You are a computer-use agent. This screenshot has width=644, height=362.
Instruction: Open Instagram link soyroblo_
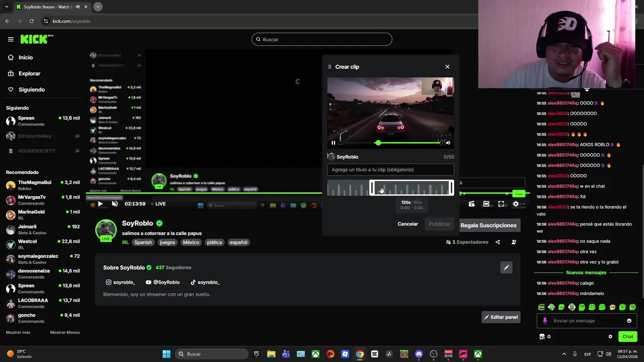[x=120, y=282]
